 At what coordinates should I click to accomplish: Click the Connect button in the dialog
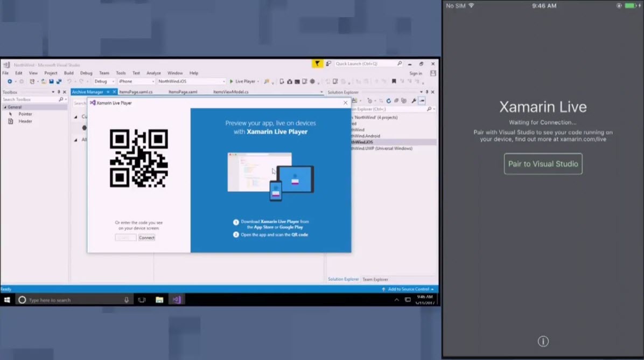tap(146, 238)
